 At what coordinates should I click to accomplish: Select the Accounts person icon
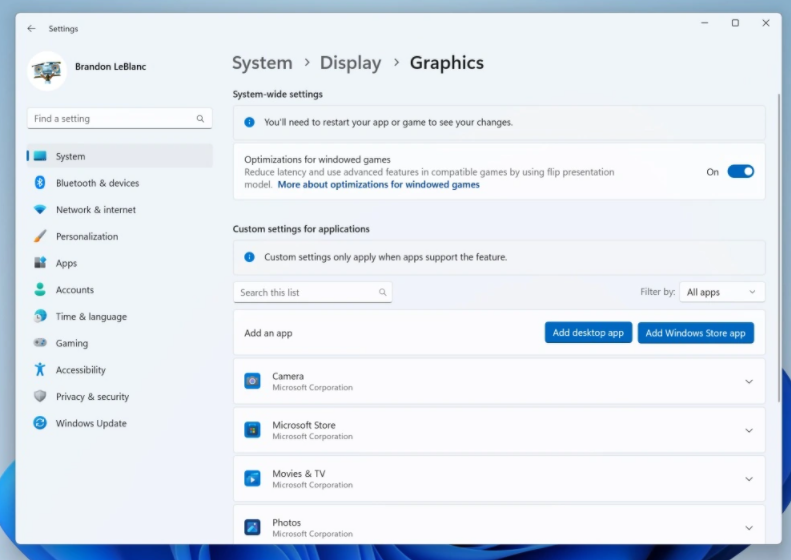tap(40, 290)
